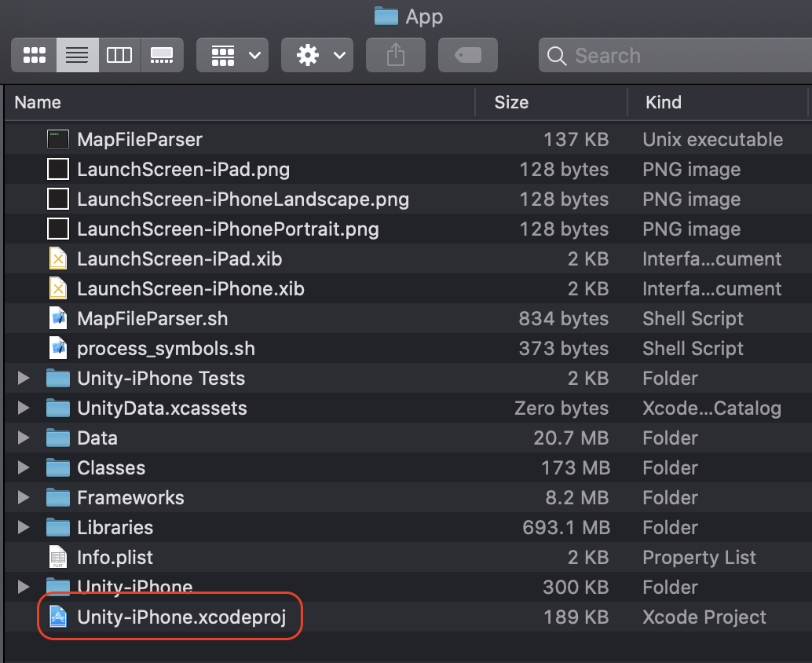Click the magnifying glass search icon
The width and height of the screenshot is (812, 663).
pyautogui.click(x=557, y=56)
